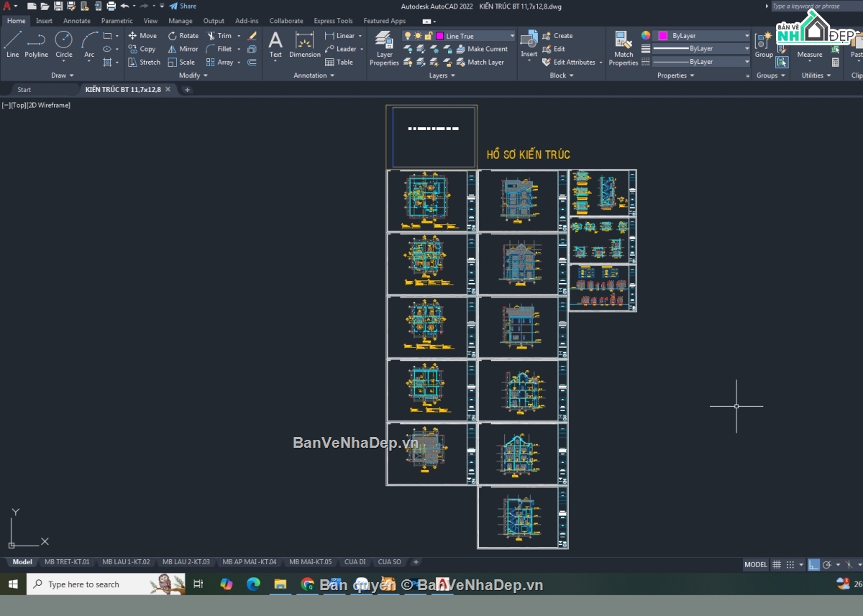Expand the Modify panel
Screen dimensions: 863x616
(191, 75)
